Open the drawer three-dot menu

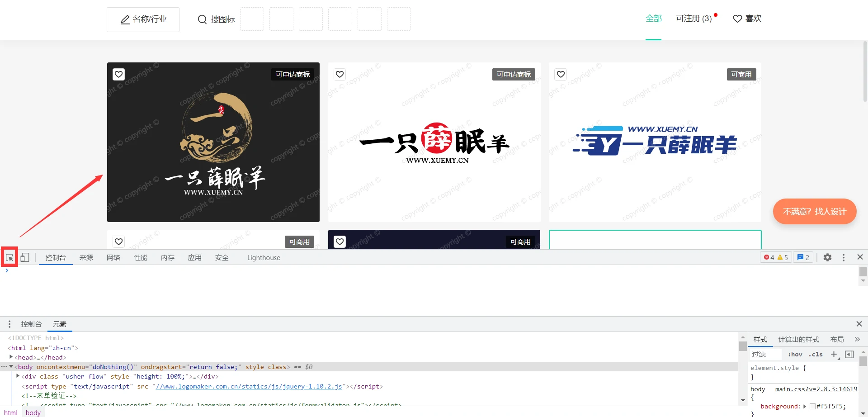click(9, 324)
